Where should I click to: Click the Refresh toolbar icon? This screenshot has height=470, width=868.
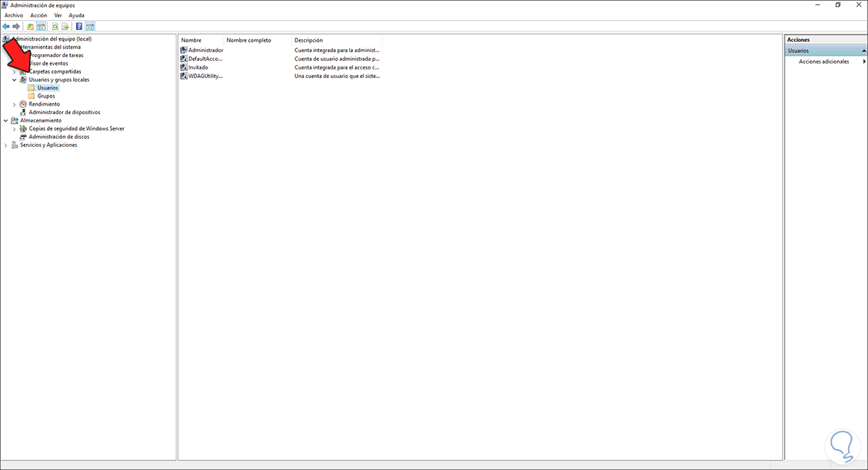point(55,26)
